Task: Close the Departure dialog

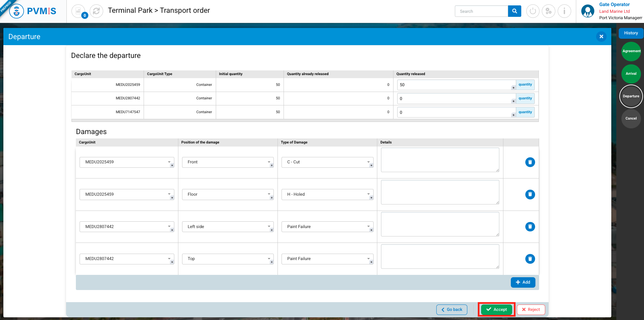Action: (x=601, y=36)
